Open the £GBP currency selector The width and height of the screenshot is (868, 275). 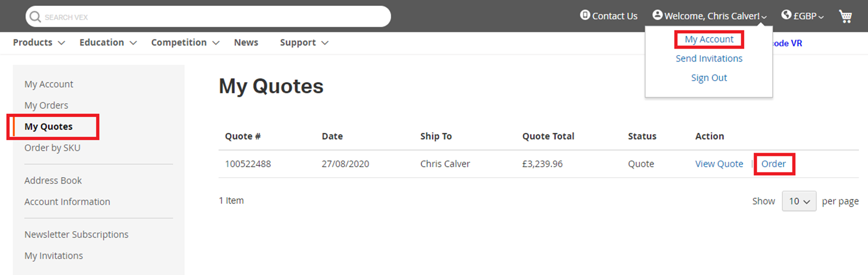pos(808,16)
